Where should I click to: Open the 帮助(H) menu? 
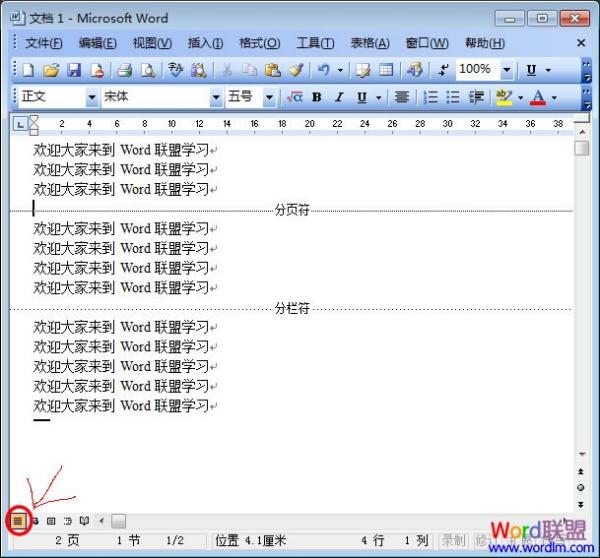click(485, 43)
